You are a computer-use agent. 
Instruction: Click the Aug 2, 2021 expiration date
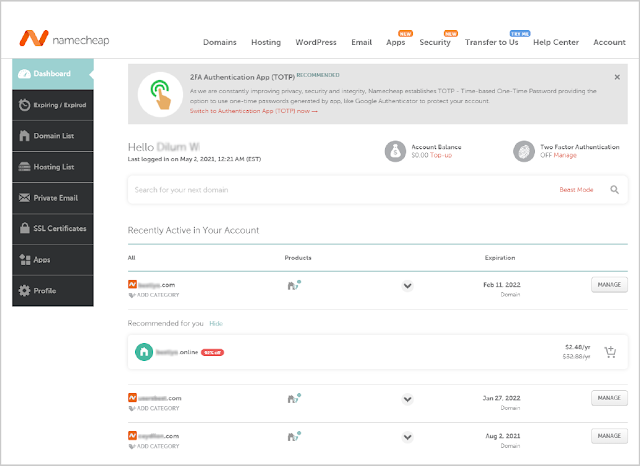503,436
